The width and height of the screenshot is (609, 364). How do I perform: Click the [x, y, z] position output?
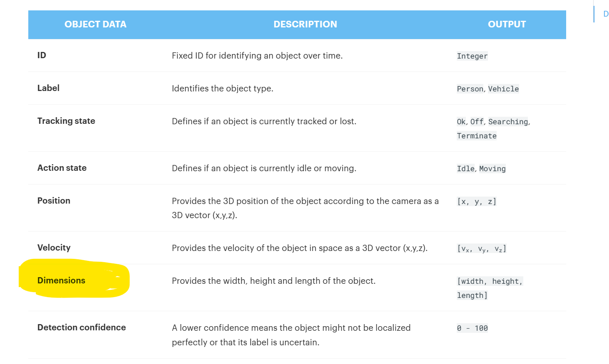point(477,202)
